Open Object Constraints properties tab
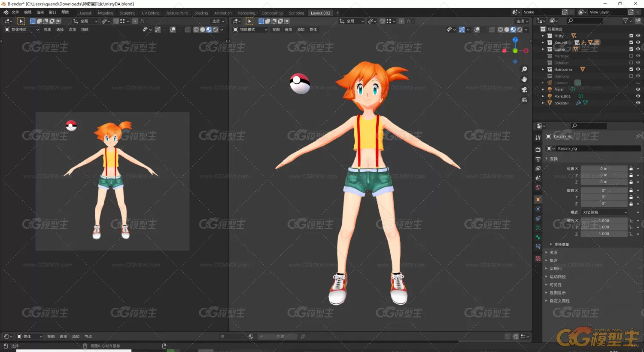644x352 pixels. (x=538, y=218)
